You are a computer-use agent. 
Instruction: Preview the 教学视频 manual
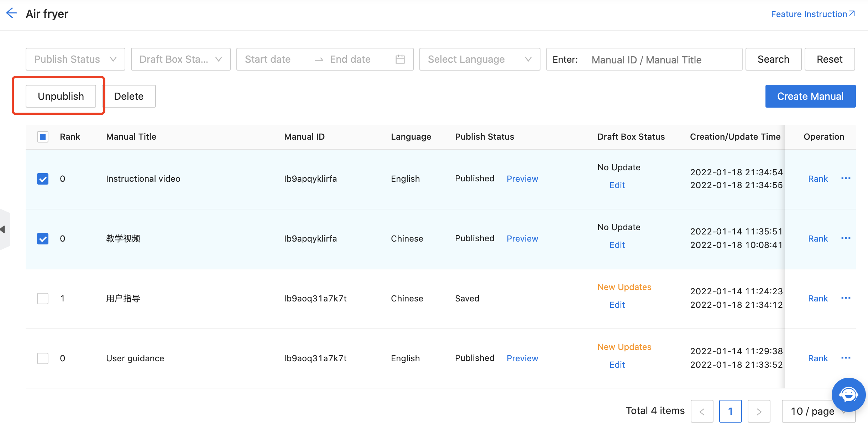click(522, 238)
